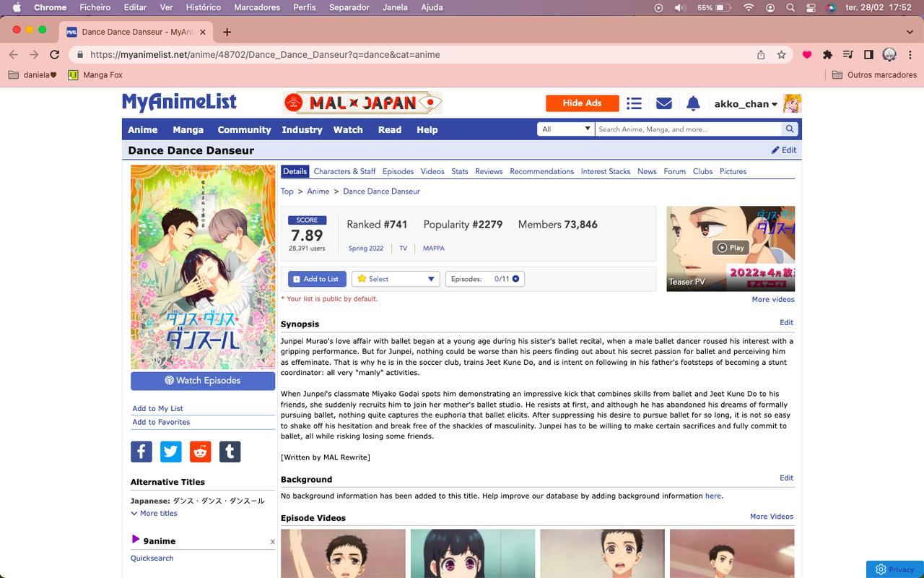This screenshot has height=578, width=924.
Task: Open the search category All dropdown
Action: pyautogui.click(x=565, y=129)
